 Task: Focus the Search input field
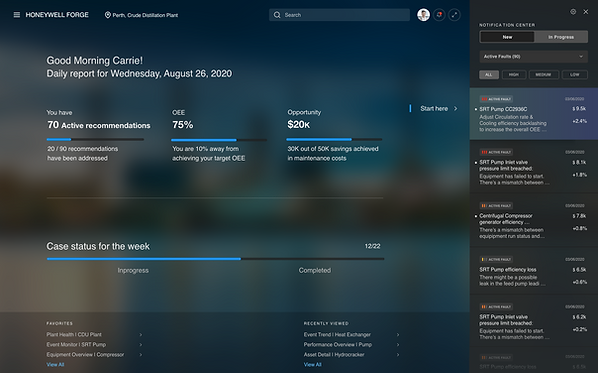coord(339,15)
